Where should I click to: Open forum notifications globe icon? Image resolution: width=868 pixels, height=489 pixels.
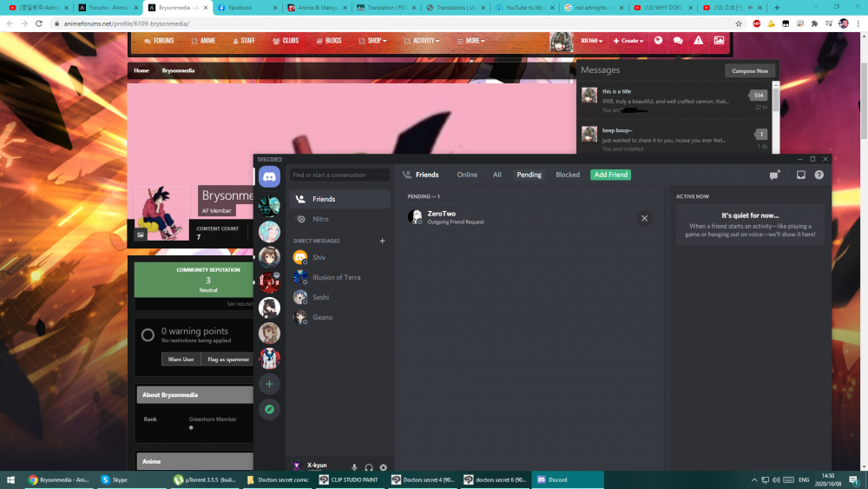(658, 41)
